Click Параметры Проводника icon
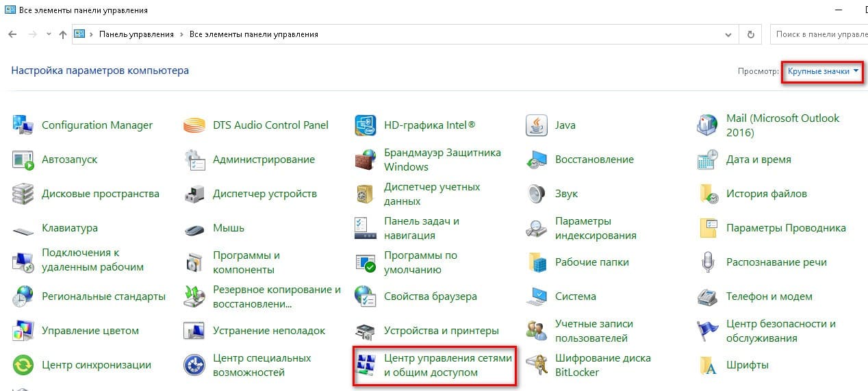 coord(708,228)
